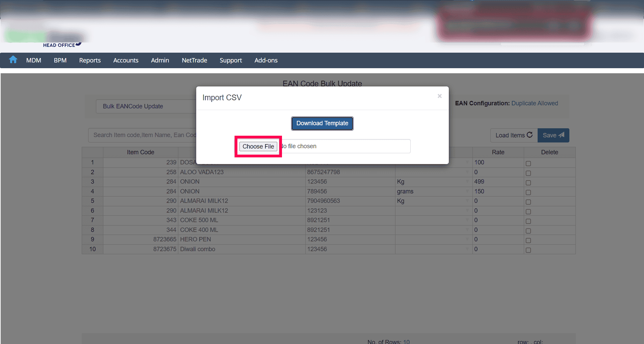Tick the Delete checkbox for COKE 400 ML
Screen dimensions: 644x344
(x=528, y=231)
